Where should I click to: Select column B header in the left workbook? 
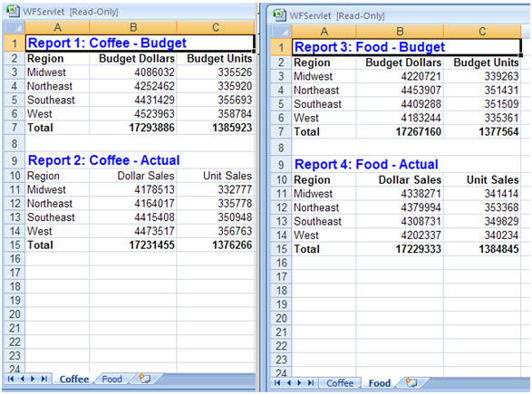click(133, 27)
